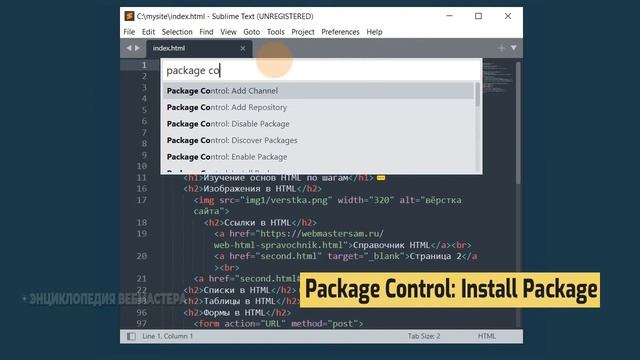This screenshot has width=640, height=360.
Task: Toggle the sidebar icon in status bar
Action: [131, 336]
